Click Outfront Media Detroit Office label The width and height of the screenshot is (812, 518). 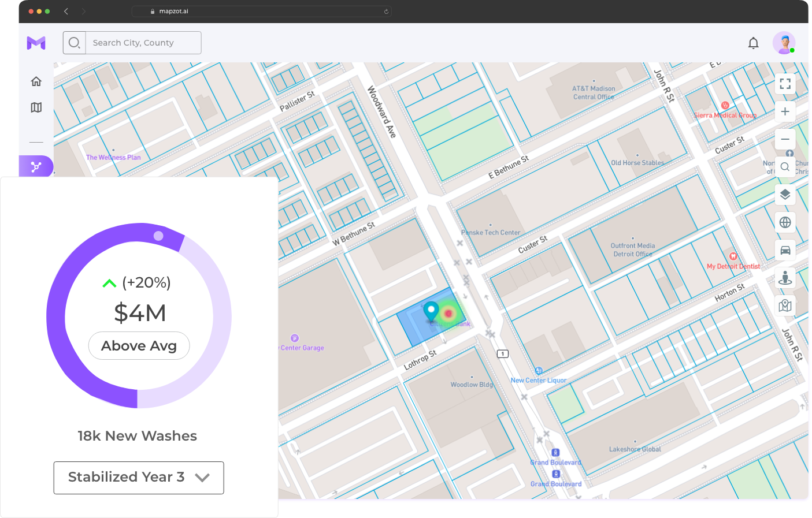click(x=633, y=250)
